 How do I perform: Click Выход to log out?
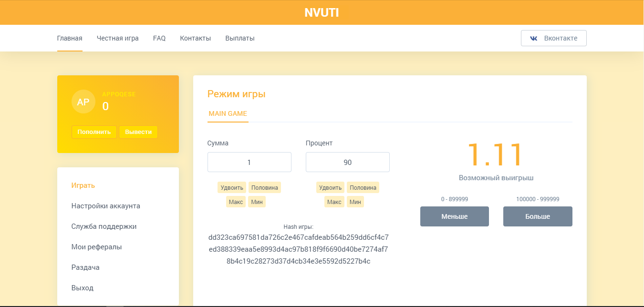(x=83, y=288)
